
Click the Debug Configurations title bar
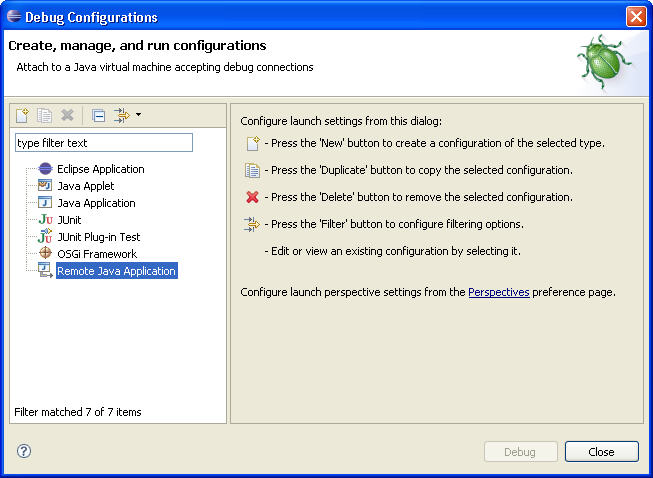coord(300,16)
